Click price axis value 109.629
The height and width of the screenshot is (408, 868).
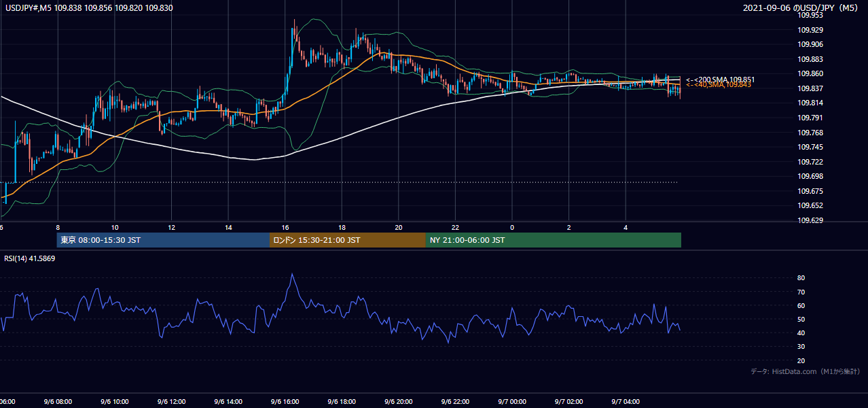pyautogui.click(x=810, y=220)
